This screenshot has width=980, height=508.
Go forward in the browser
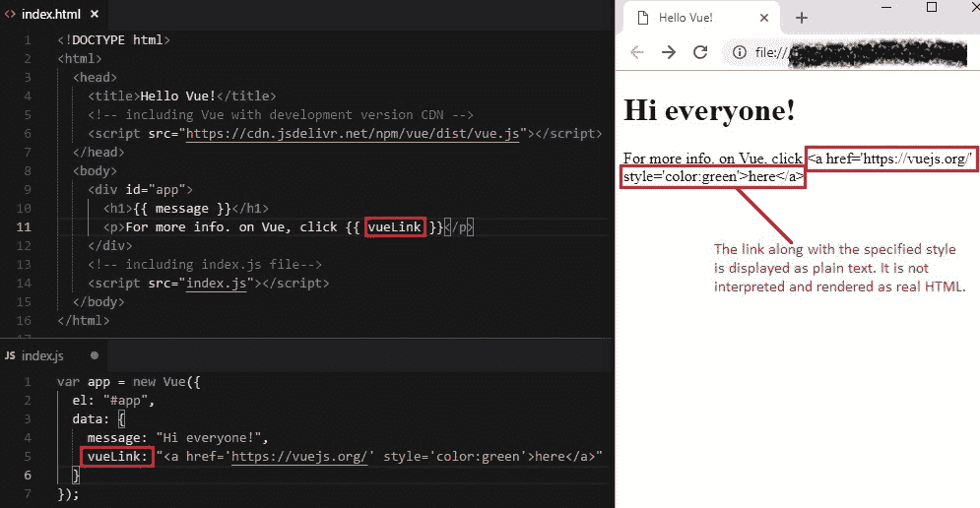[669, 52]
